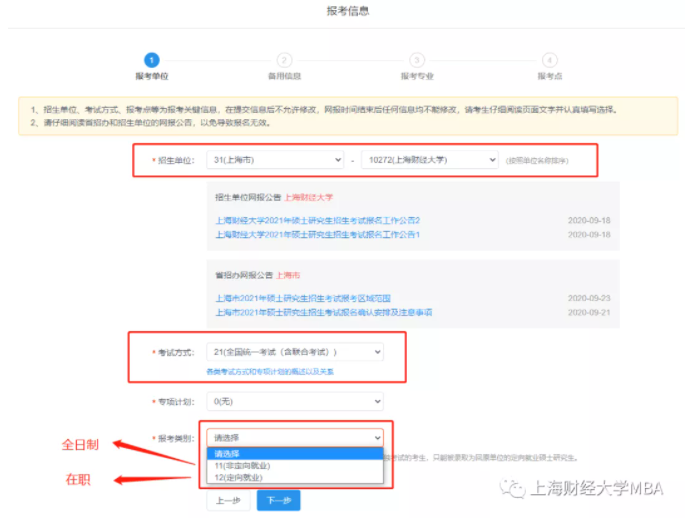Click the 报考类别 combo box 请选择
687x522 pixels.
[x=295, y=437]
